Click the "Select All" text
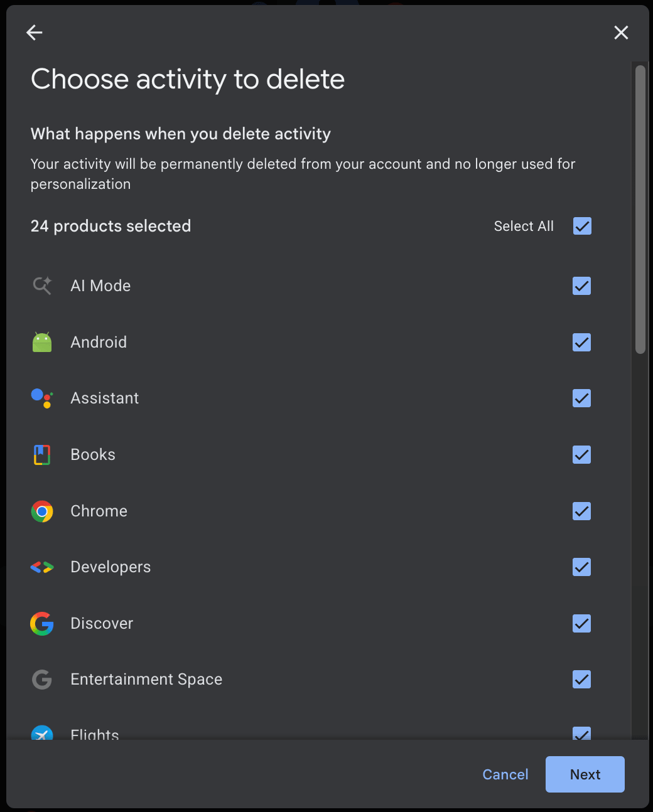This screenshot has width=653, height=812. click(524, 226)
